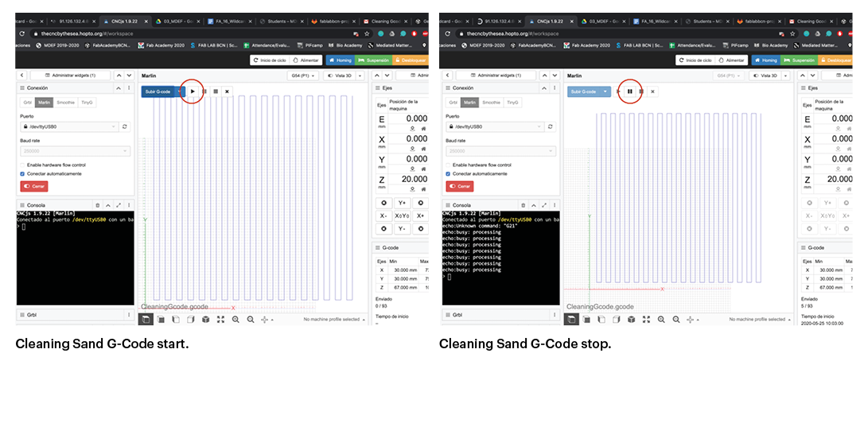Zoom in on toolpath in right screenshot
Screen dimensions: 868x427
pyautogui.click(x=661, y=319)
